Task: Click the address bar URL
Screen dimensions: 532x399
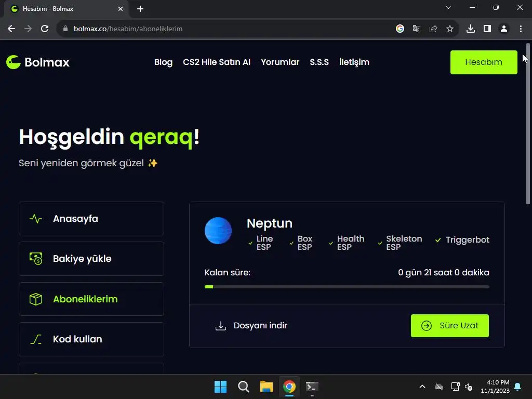Action: (x=128, y=29)
